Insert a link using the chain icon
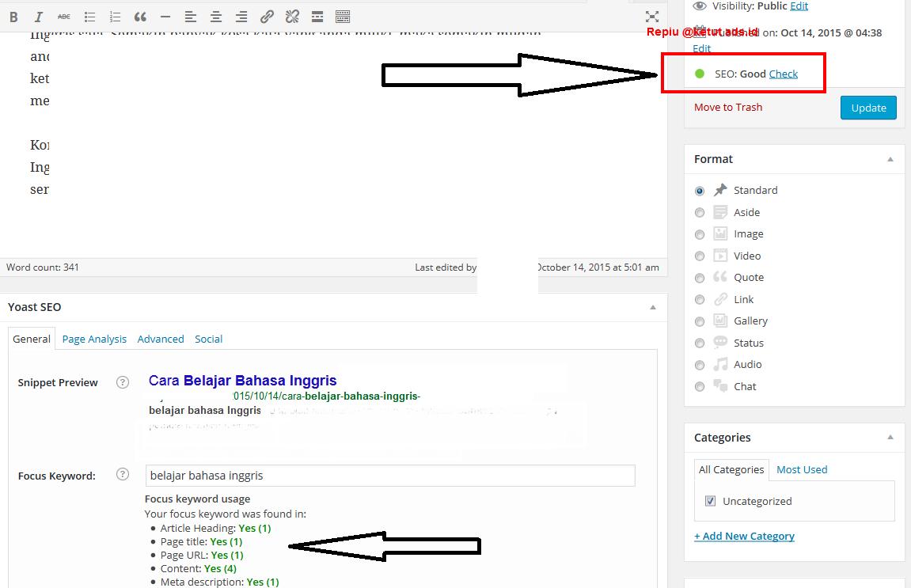Screen dimensions: 911x588 click(267, 17)
